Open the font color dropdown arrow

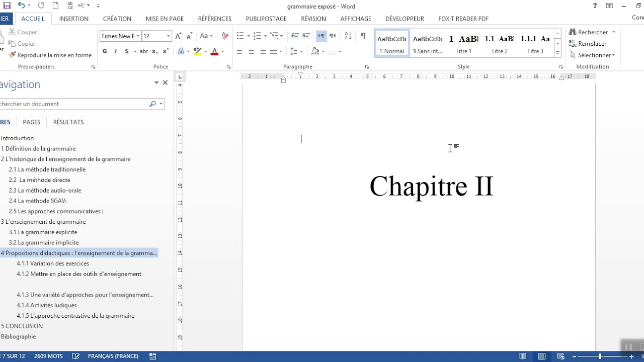[x=222, y=51]
